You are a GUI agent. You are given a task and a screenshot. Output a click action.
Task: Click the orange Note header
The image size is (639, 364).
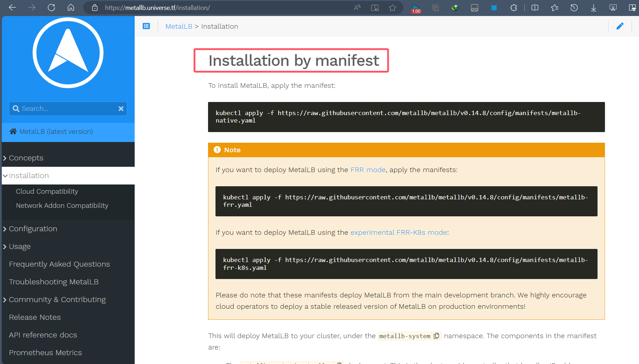pyautogui.click(x=406, y=150)
